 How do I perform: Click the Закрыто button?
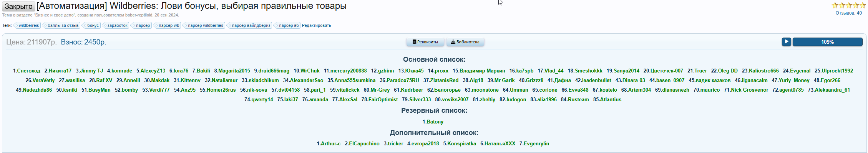[x=18, y=7]
